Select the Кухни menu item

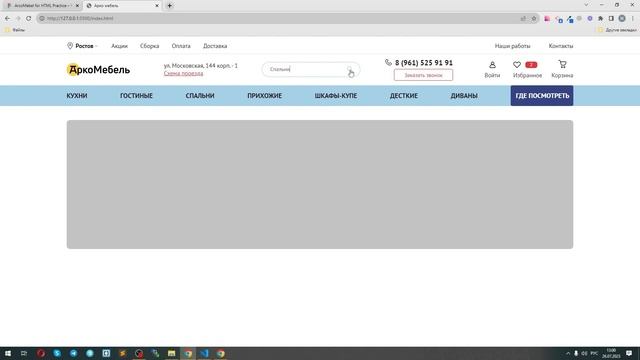point(77,96)
